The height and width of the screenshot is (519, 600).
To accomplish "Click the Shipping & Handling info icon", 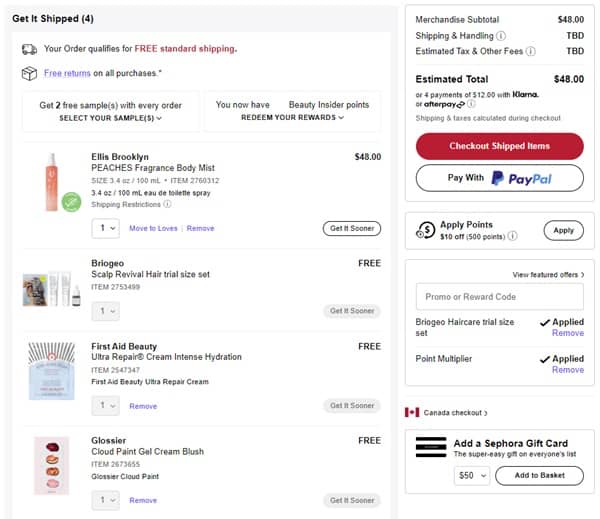I will click(x=500, y=36).
